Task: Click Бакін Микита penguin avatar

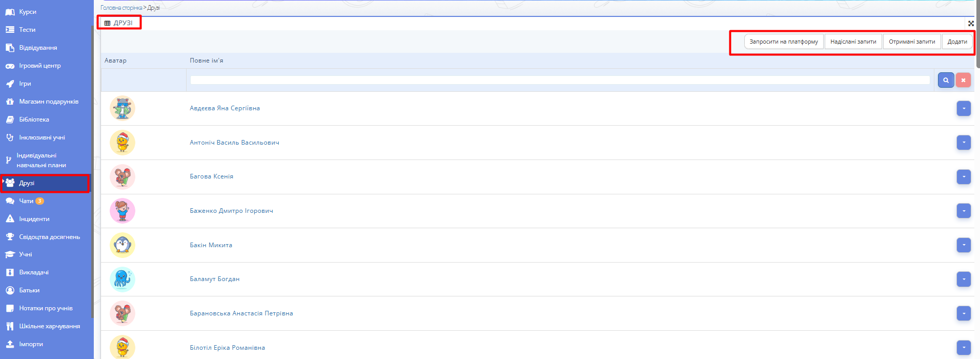Action: [x=122, y=245]
